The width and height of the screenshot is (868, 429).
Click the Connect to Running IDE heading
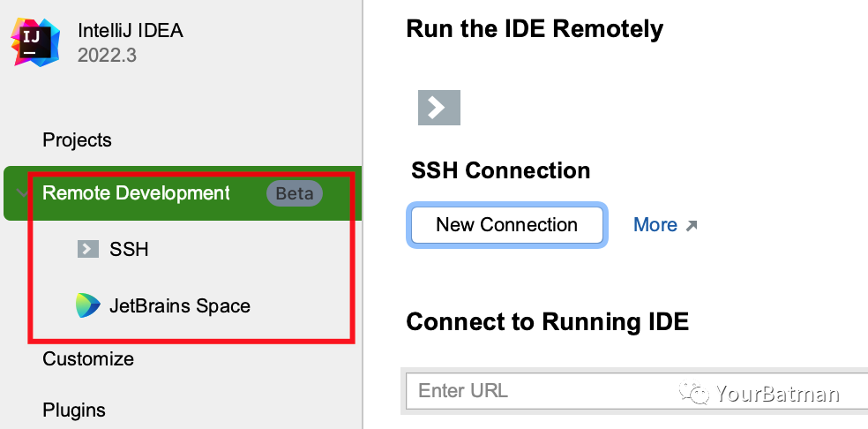point(547,321)
